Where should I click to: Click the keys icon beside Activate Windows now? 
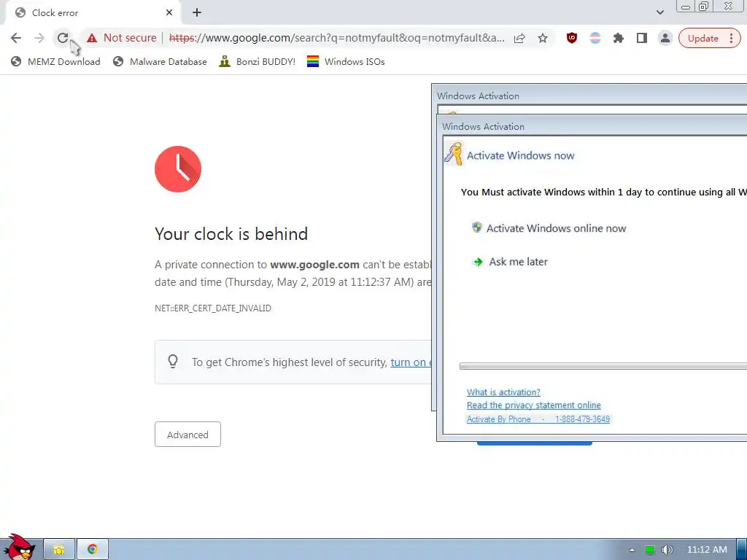pyautogui.click(x=454, y=154)
